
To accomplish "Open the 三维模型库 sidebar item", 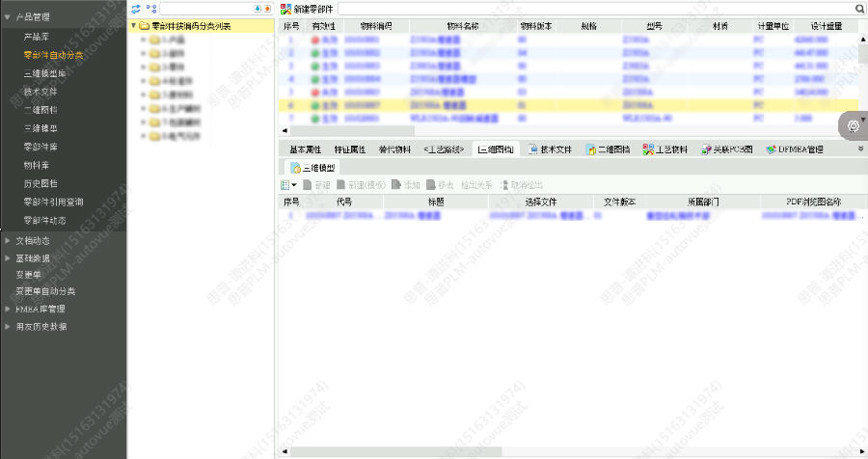I will (x=44, y=73).
